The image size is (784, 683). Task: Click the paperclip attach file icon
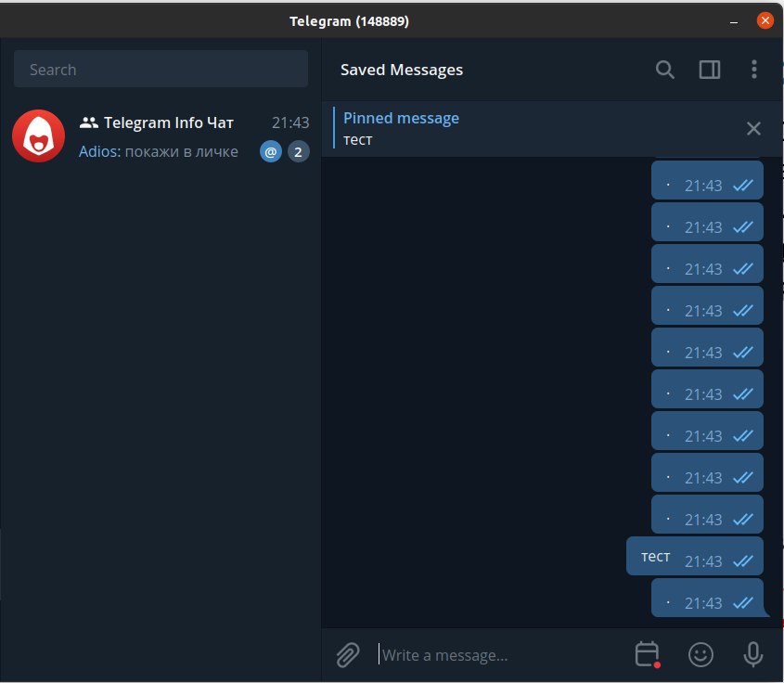click(348, 654)
